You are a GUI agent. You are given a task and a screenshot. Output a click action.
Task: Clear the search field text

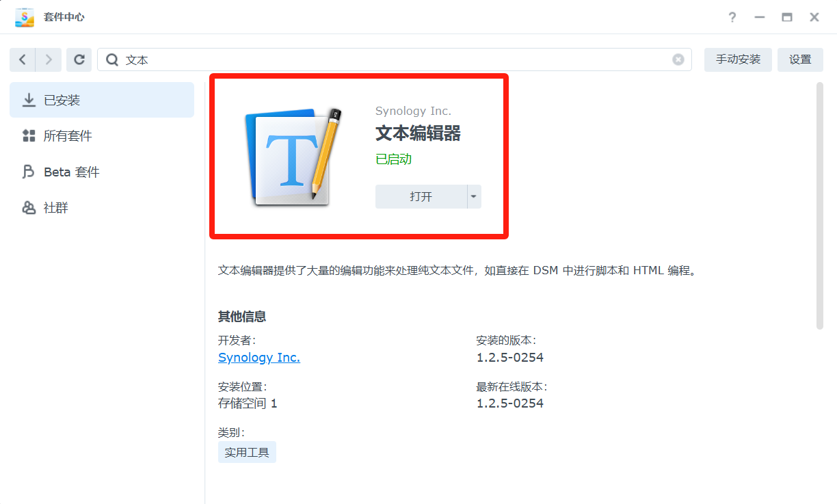point(678,59)
